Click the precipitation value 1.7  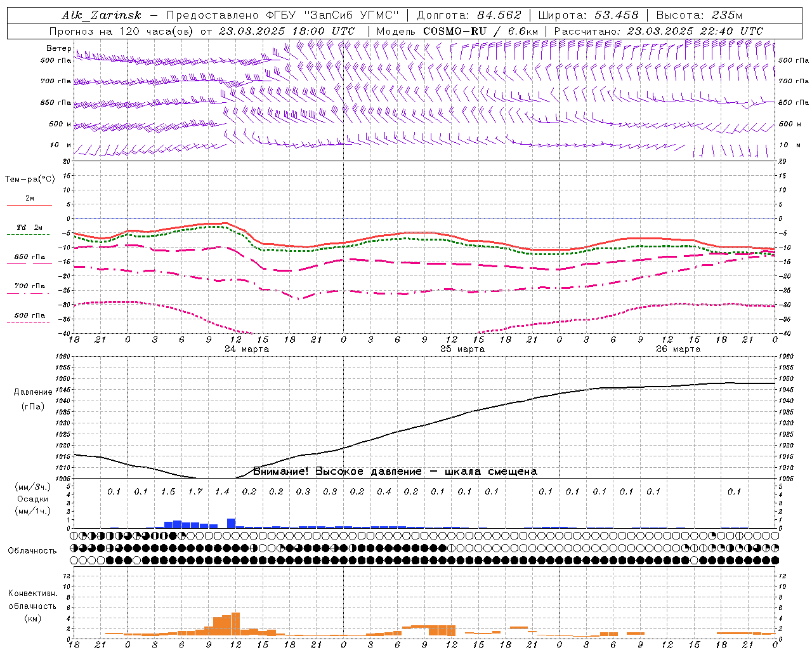click(195, 492)
